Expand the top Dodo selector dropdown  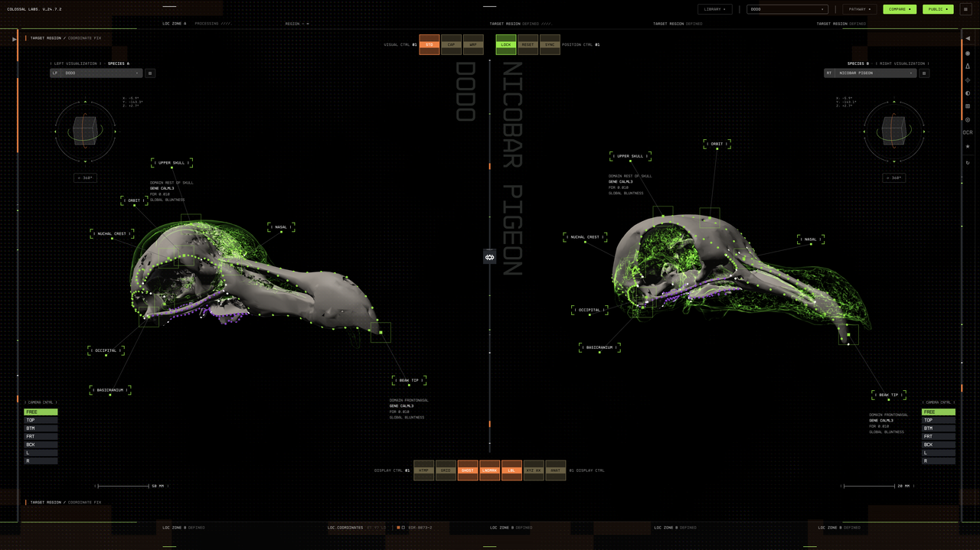point(788,9)
